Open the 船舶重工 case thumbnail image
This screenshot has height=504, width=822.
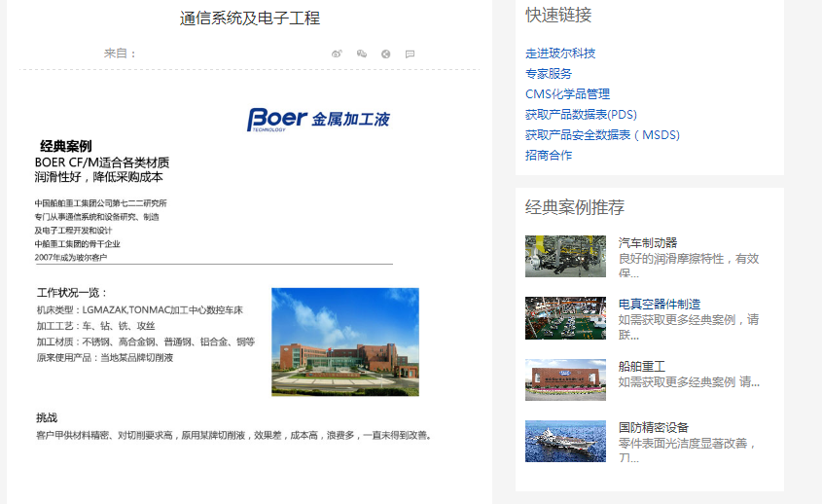coord(565,379)
